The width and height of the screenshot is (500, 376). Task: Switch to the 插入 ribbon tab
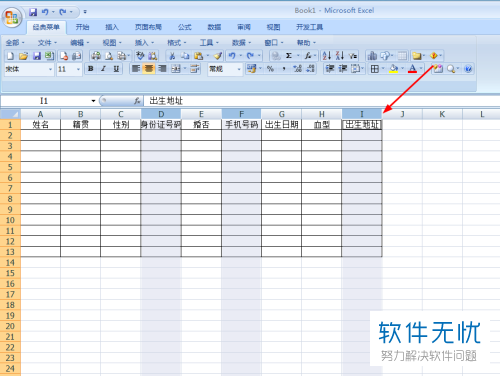pos(112,27)
